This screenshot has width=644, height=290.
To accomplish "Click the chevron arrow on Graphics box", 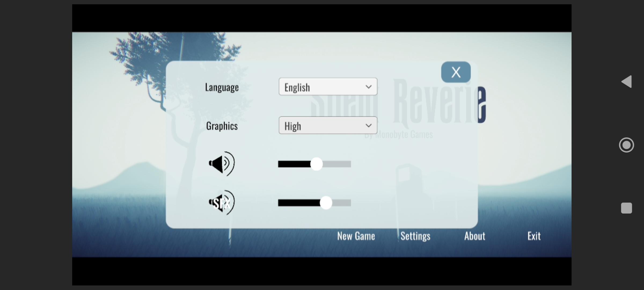I will pyautogui.click(x=368, y=125).
